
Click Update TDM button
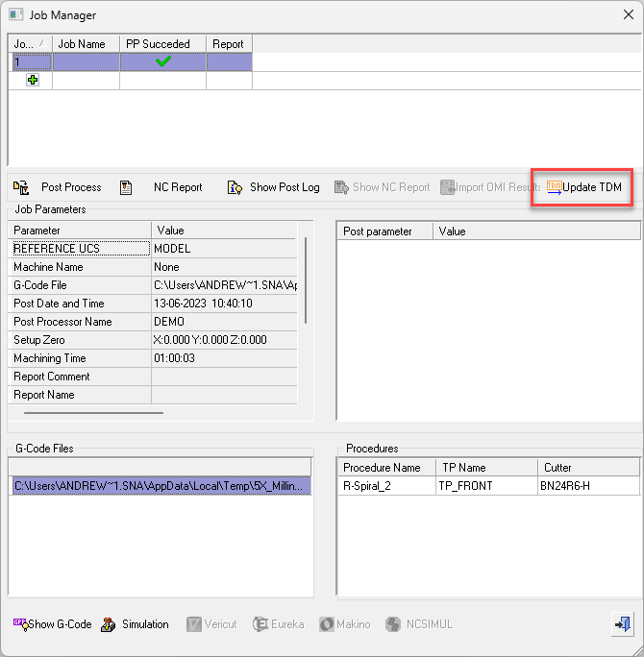583,187
